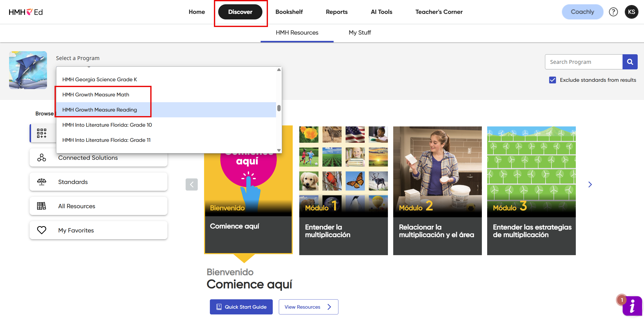644x320 pixels.
Task: Open the Módulo 3 estrategias de multiplicación card
Action: pos(531,191)
